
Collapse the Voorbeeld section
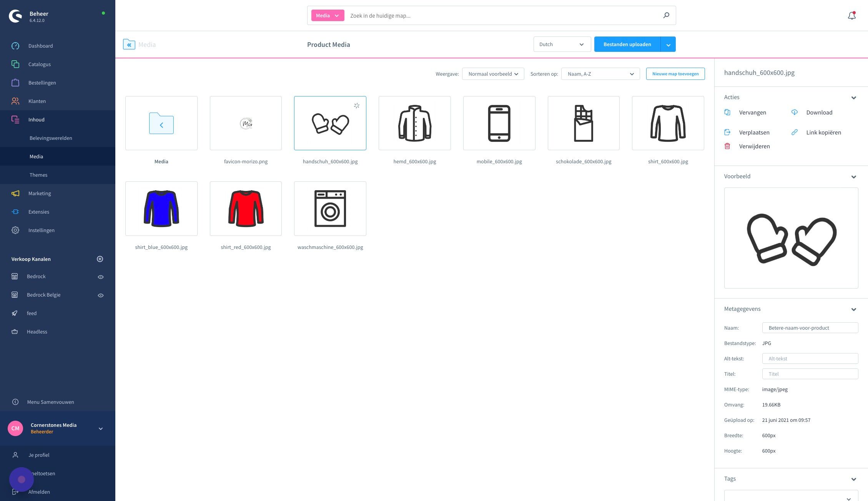[854, 177]
